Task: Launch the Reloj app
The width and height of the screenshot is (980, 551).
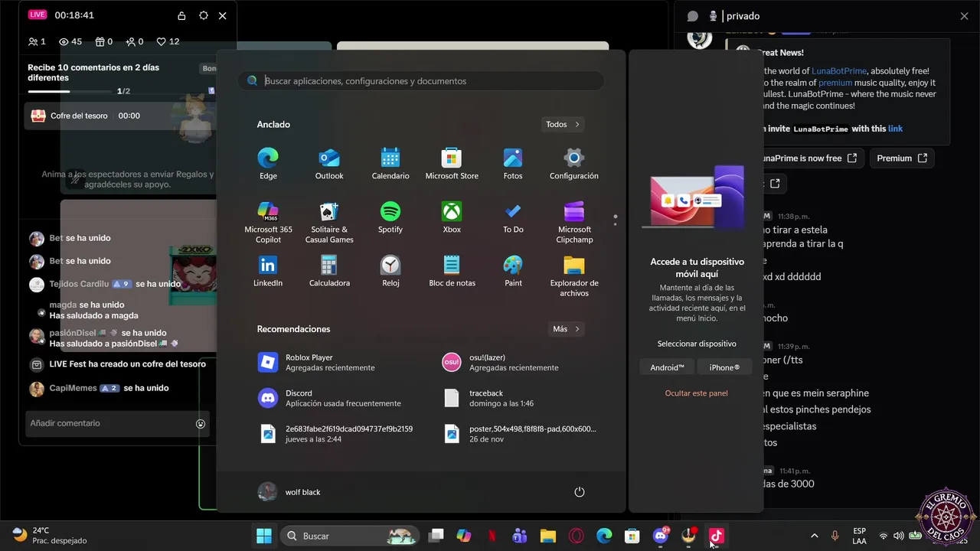Action: coord(390,271)
